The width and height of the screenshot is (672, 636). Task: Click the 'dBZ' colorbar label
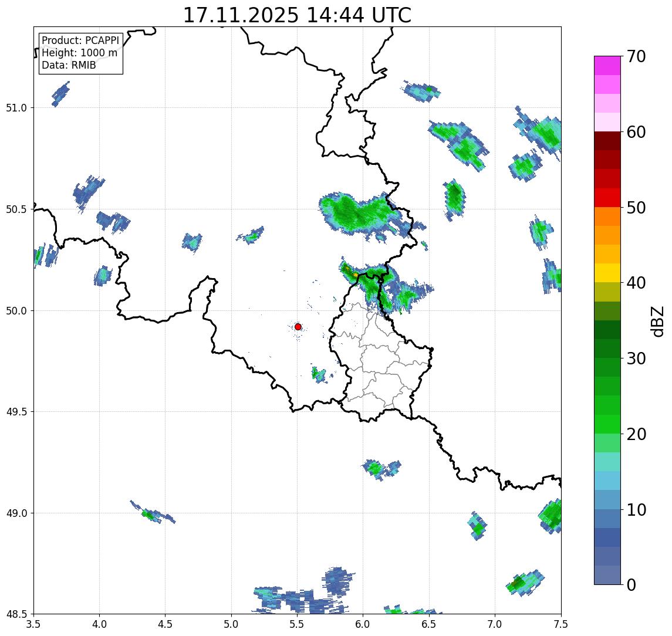click(657, 321)
